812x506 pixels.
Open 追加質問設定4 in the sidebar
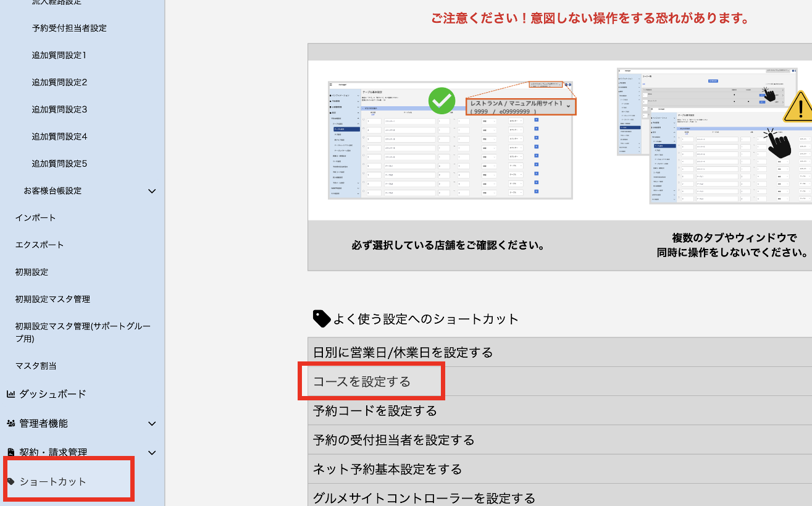pyautogui.click(x=59, y=137)
